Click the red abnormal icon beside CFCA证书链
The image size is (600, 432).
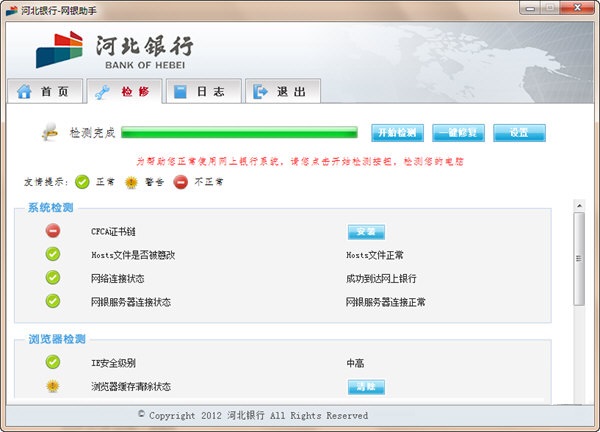pyautogui.click(x=53, y=231)
